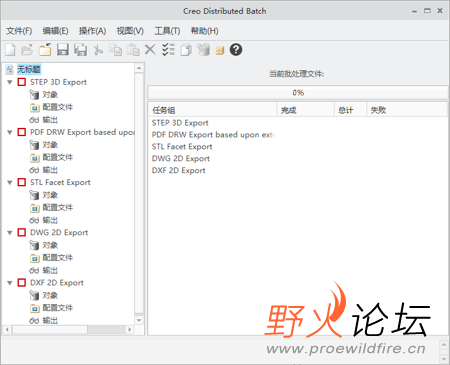Screen dimensions: 450x365
Task: Click 配置文件 folder icon under STL Facet Export
Action: [x=35, y=208]
